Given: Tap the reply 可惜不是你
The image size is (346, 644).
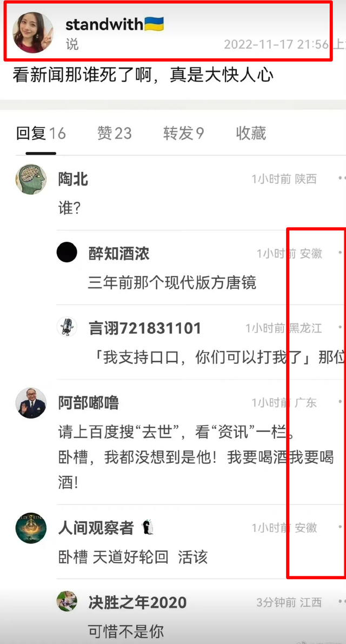Looking at the screenshot, I should [x=126, y=631].
